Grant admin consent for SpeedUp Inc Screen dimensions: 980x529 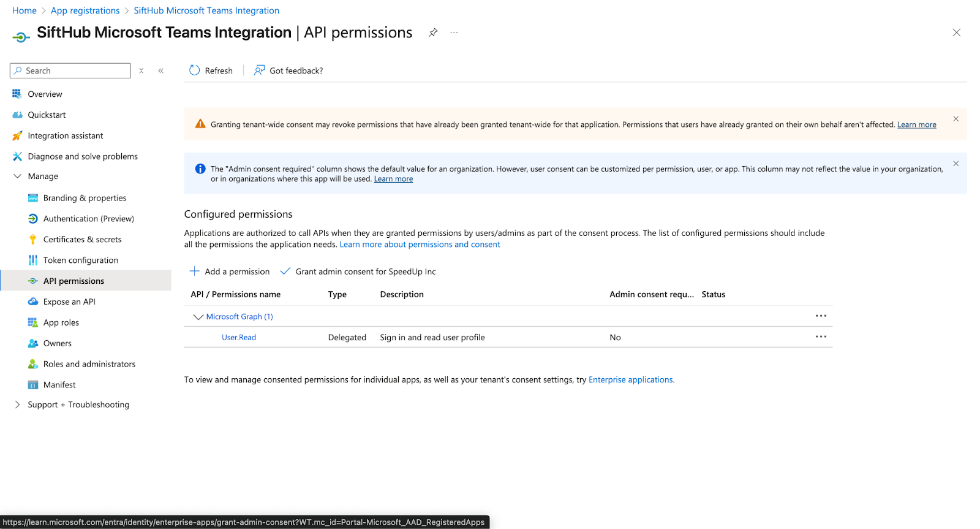(358, 272)
